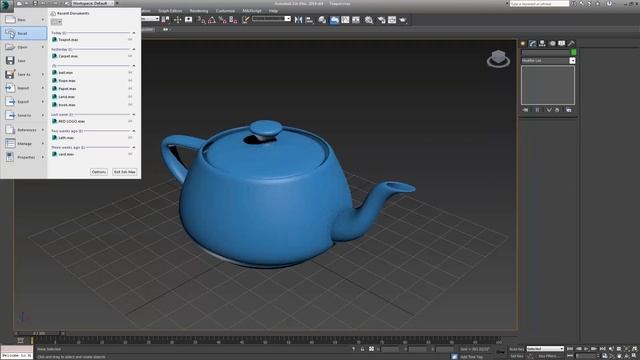Collapse the Today recent documents group
The height and width of the screenshot is (360, 640).
pos(133,33)
